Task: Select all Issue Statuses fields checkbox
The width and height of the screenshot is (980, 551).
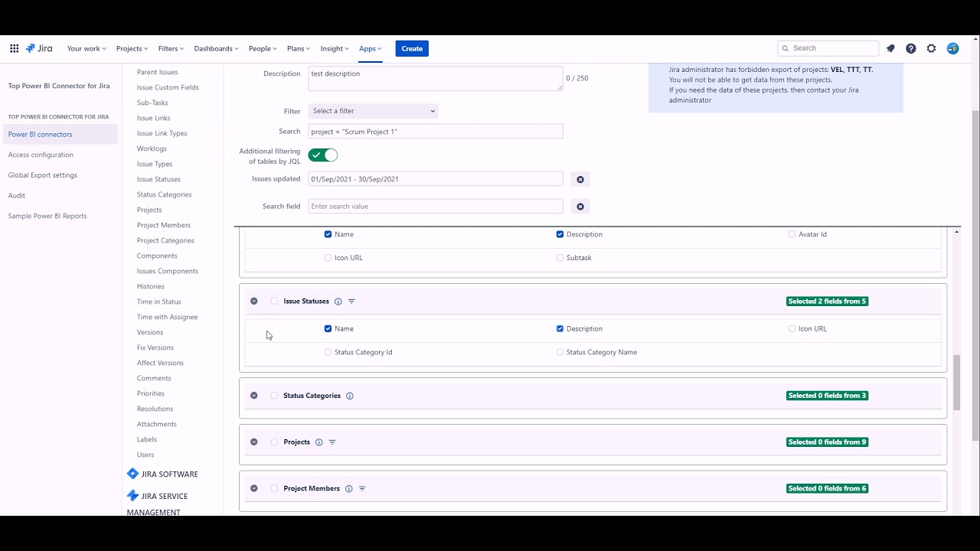Action: (274, 302)
